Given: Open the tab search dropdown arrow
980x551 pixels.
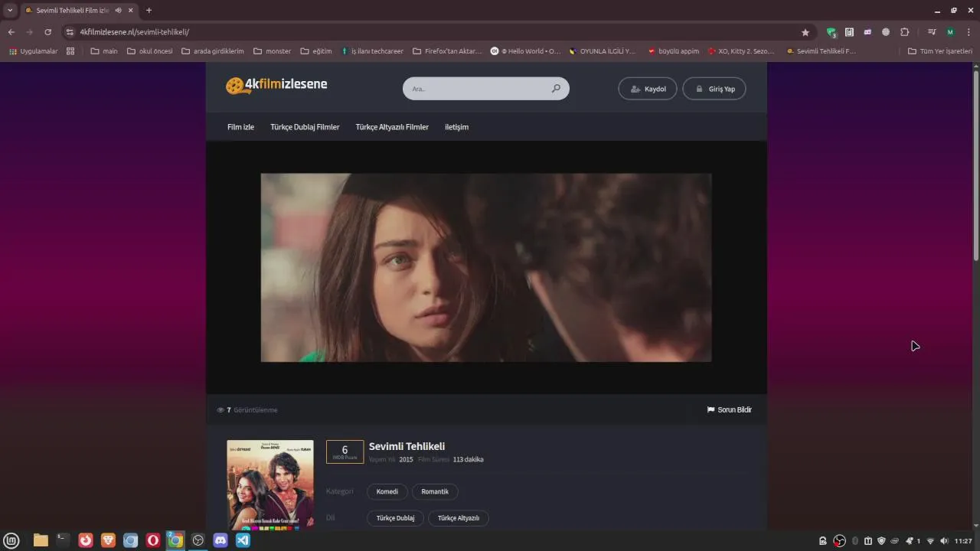Looking at the screenshot, I should (10, 10).
